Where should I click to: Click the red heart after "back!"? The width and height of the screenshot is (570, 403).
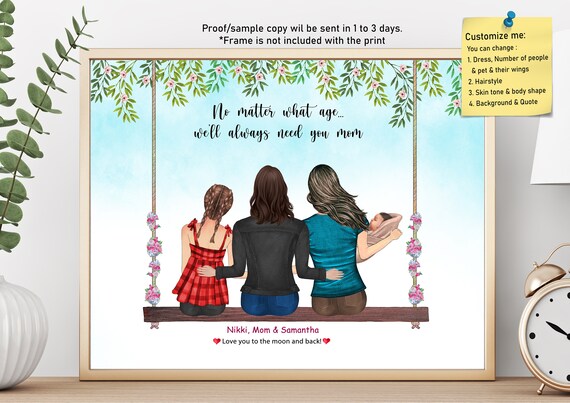pos(326,341)
